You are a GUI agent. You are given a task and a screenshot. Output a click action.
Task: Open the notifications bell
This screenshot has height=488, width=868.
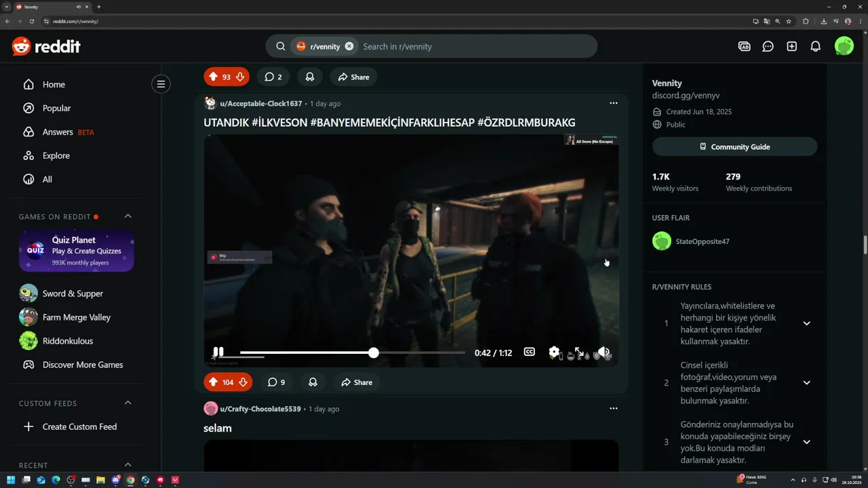tap(816, 47)
